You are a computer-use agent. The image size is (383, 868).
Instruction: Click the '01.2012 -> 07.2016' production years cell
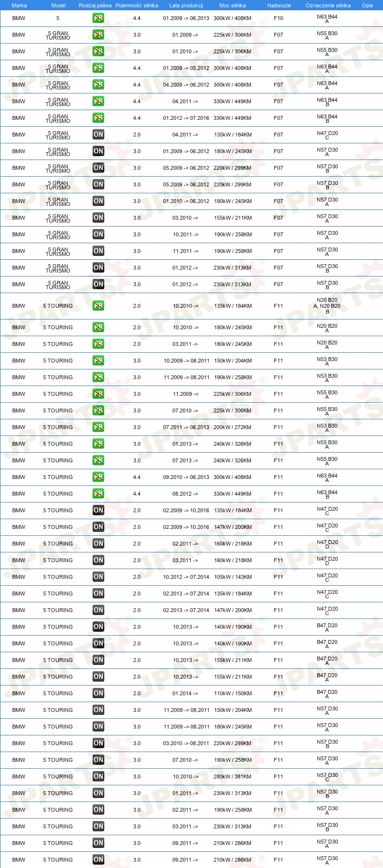tap(186, 118)
